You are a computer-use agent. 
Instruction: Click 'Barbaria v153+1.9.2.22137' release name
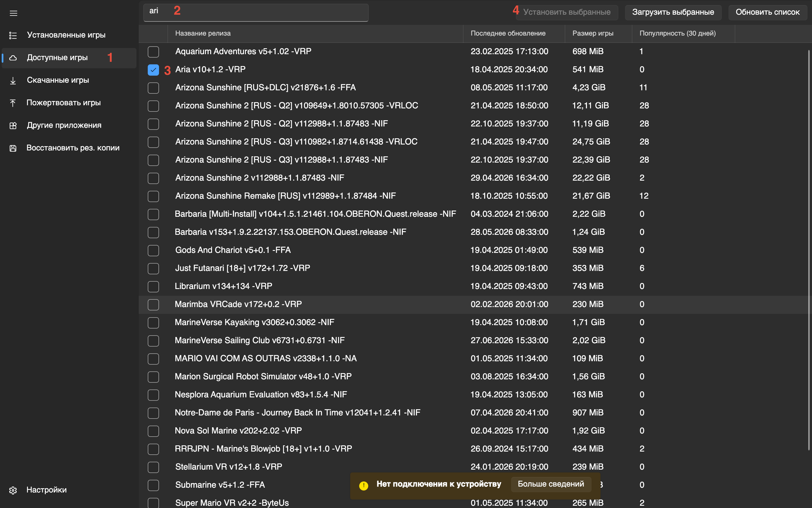(290, 232)
